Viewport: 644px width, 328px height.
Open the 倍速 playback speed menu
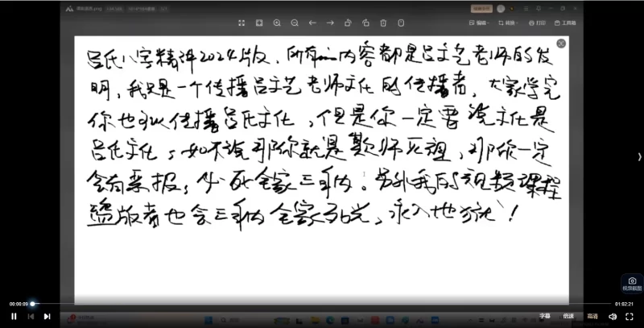click(x=568, y=316)
